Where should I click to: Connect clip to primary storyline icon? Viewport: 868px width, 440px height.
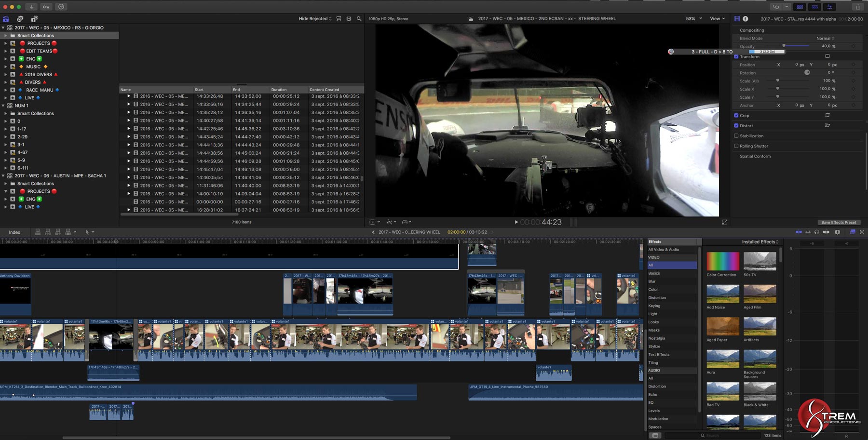pos(38,232)
